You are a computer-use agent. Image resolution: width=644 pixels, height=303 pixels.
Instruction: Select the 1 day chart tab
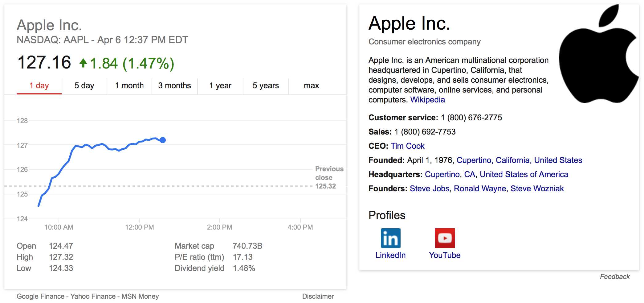[39, 85]
